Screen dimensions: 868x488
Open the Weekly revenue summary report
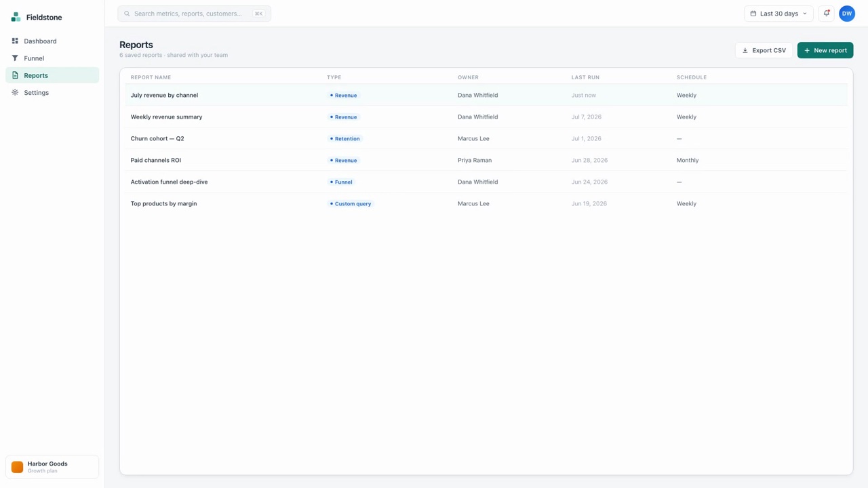coord(166,117)
